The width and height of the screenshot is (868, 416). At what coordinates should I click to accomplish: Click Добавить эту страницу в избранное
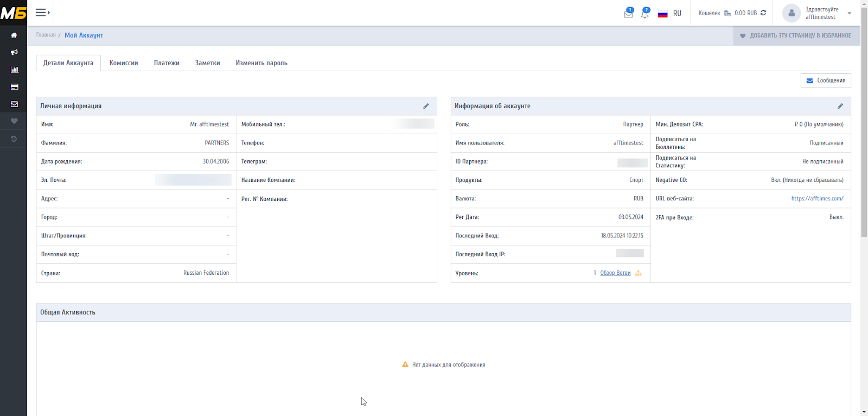tap(795, 36)
